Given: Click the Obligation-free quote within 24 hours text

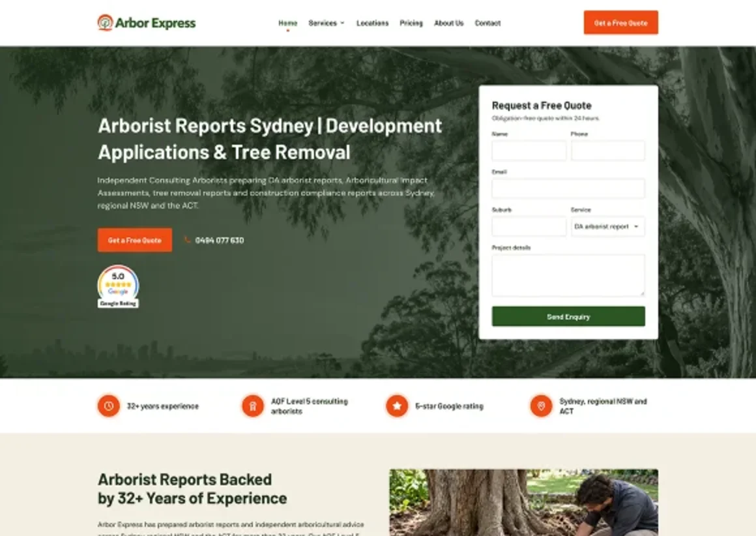Looking at the screenshot, I should [x=545, y=118].
